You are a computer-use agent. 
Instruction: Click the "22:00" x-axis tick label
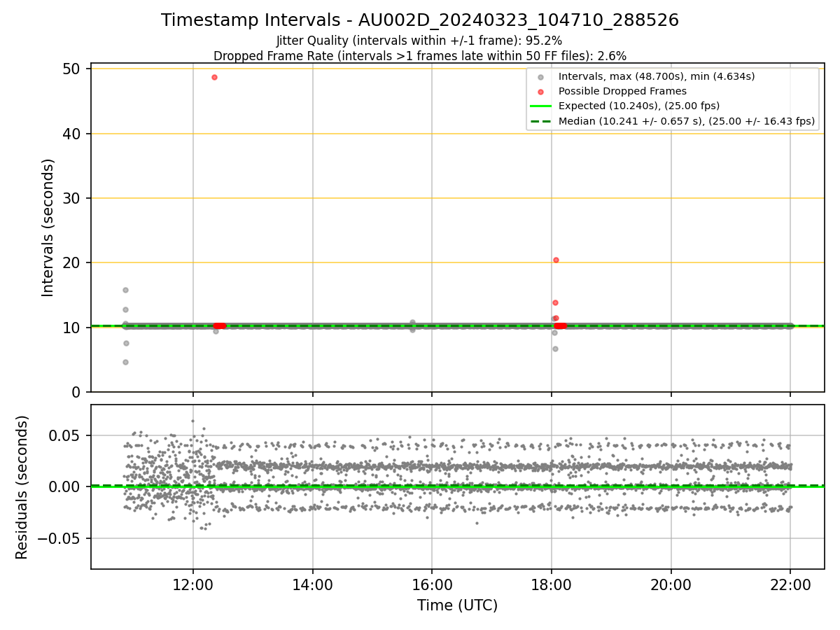(790, 584)
